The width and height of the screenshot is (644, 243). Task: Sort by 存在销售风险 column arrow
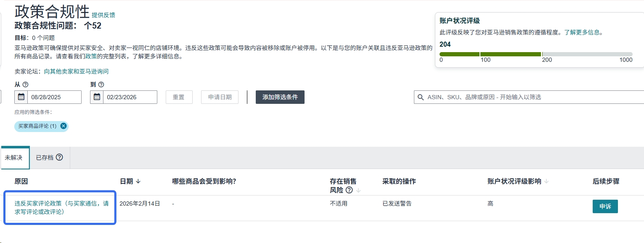pyautogui.click(x=358, y=190)
